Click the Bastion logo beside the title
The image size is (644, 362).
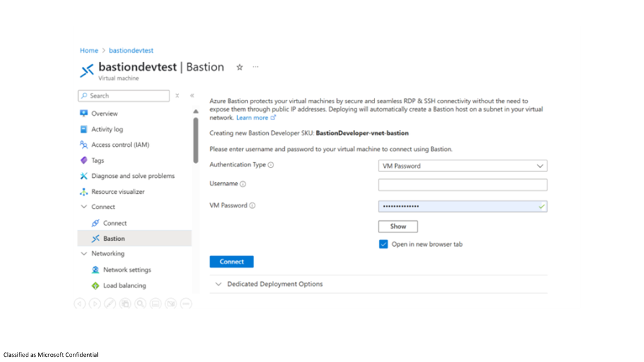click(x=86, y=71)
